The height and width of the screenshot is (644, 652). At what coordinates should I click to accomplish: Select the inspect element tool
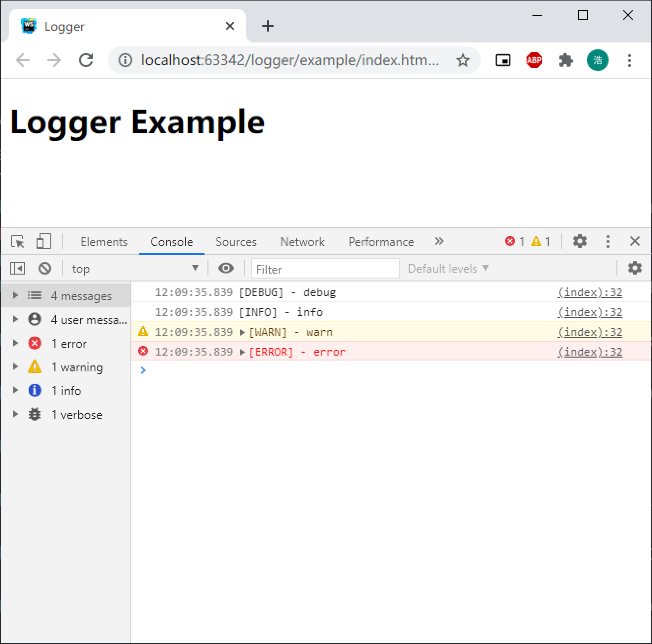17,241
